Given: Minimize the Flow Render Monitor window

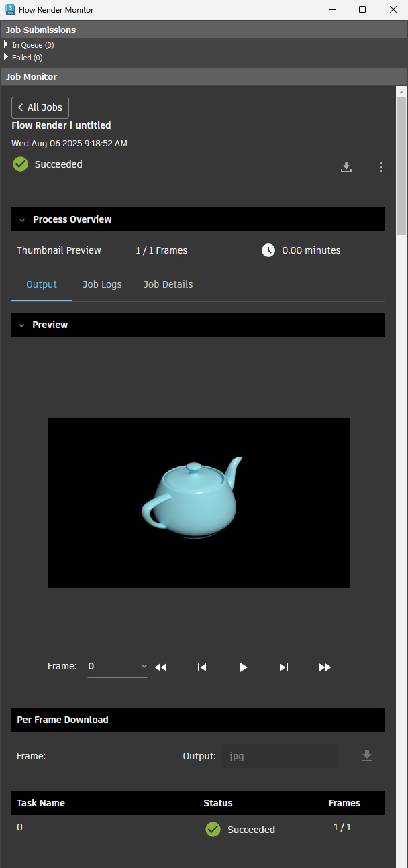Looking at the screenshot, I should click(x=331, y=9).
